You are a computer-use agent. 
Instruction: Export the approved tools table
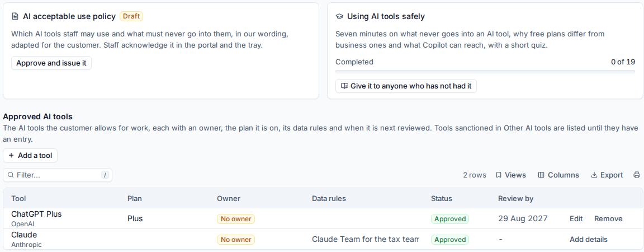[607, 175]
